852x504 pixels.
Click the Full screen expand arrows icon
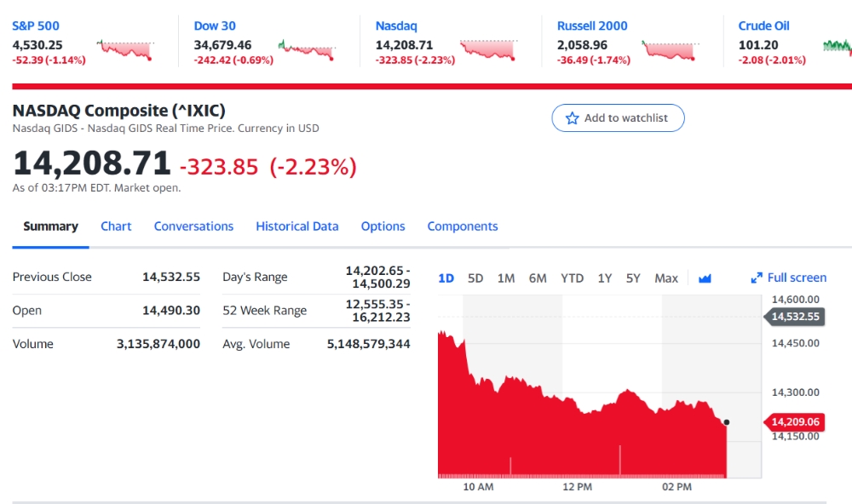click(x=757, y=278)
